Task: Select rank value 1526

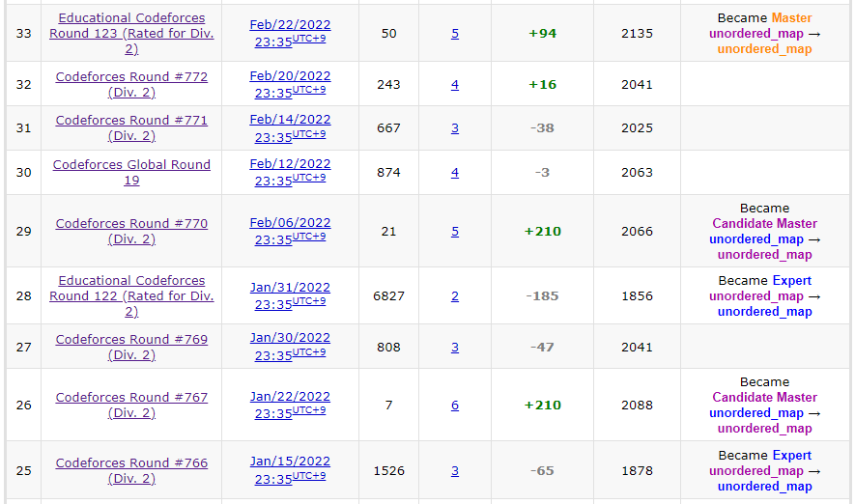Action: pyautogui.click(x=388, y=471)
